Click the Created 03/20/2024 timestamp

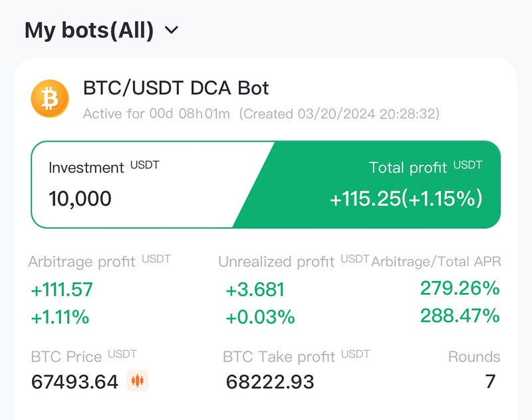(339, 114)
